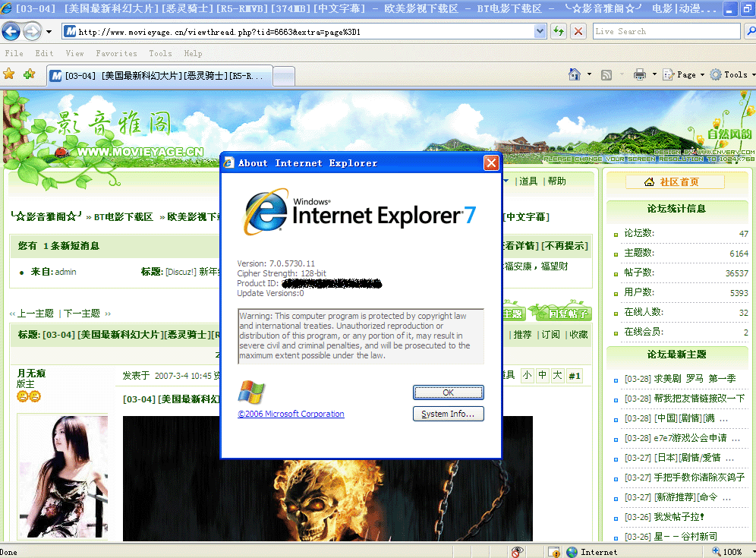Click the 道具 navigation link

pos(528,181)
